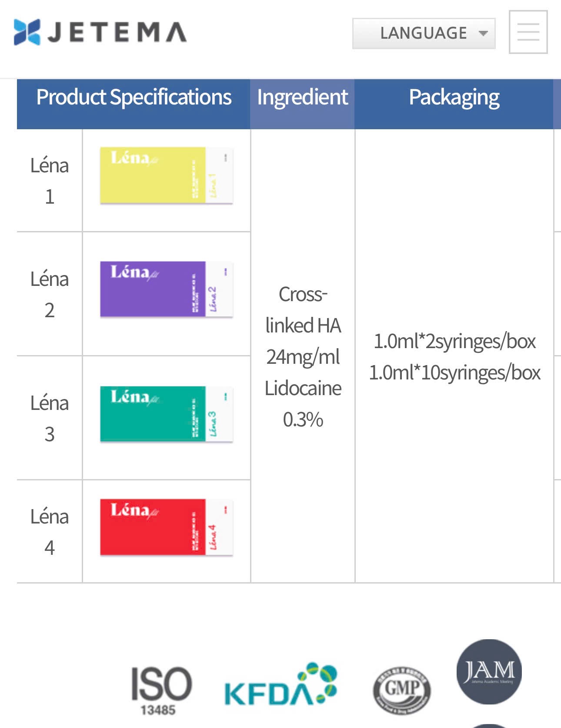Click the Cross-linked HA ingredient text
Screen dimensions: 561x728
pyautogui.click(x=303, y=310)
